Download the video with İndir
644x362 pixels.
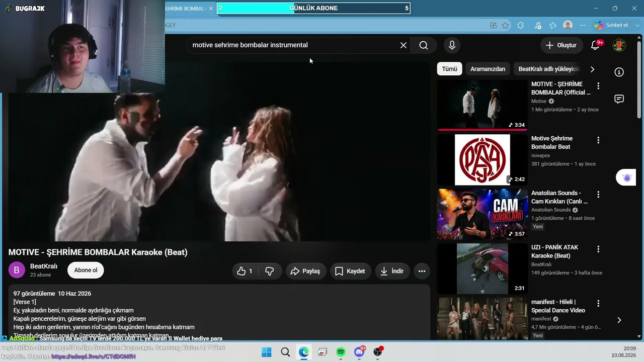(x=392, y=271)
